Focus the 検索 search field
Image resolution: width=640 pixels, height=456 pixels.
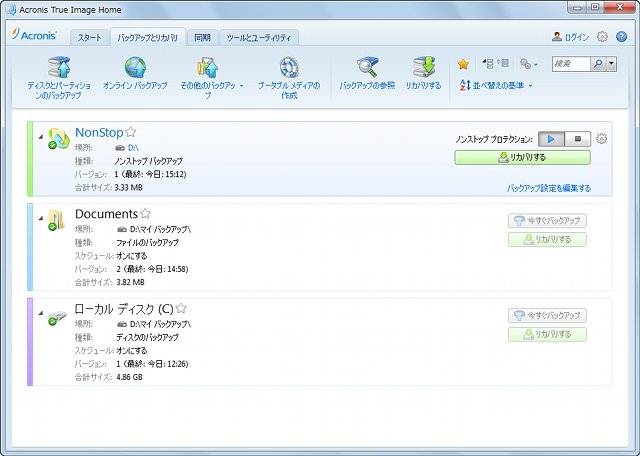tap(571, 64)
